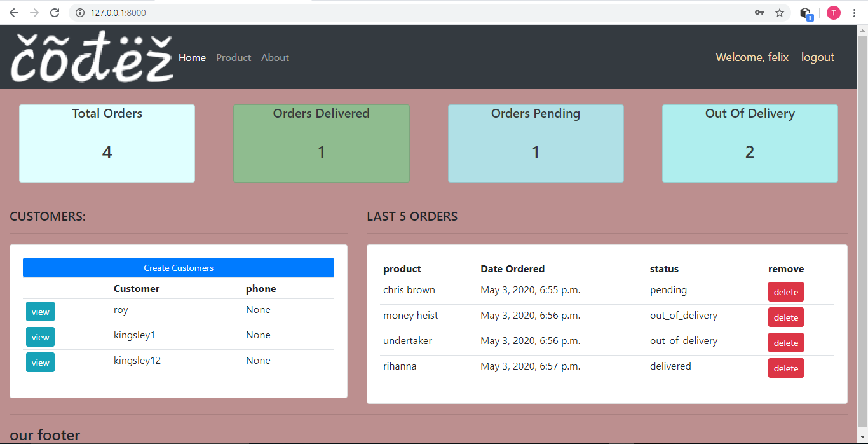Click the back navigation arrow
The height and width of the screenshot is (444, 868).
click(x=13, y=12)
